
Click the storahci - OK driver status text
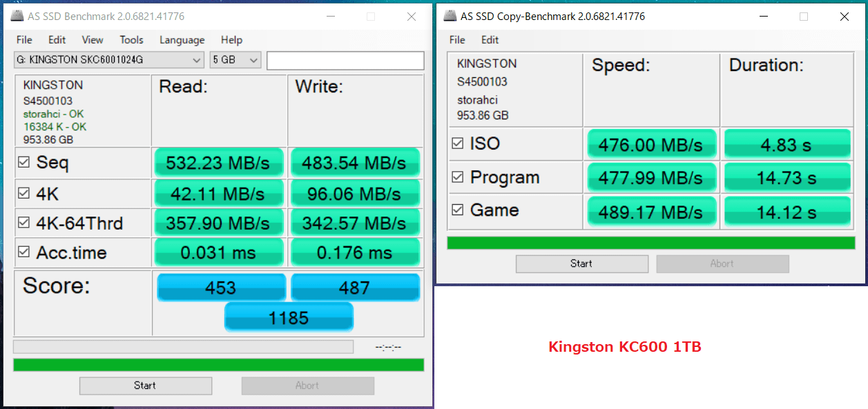coord(54,114)
